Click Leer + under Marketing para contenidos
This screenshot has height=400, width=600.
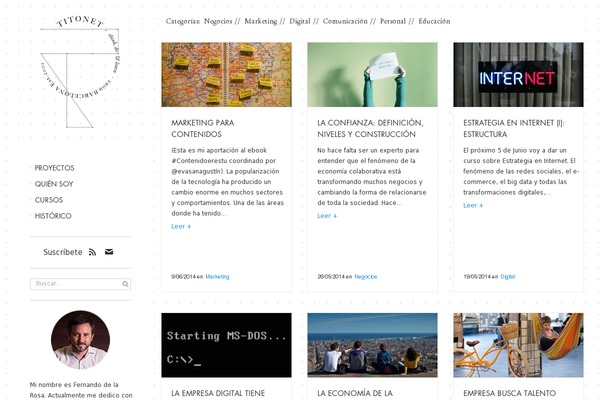point(181,227)
